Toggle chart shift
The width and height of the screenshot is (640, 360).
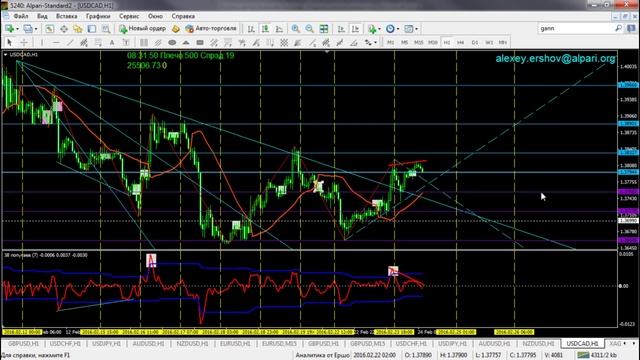point(355,29)
